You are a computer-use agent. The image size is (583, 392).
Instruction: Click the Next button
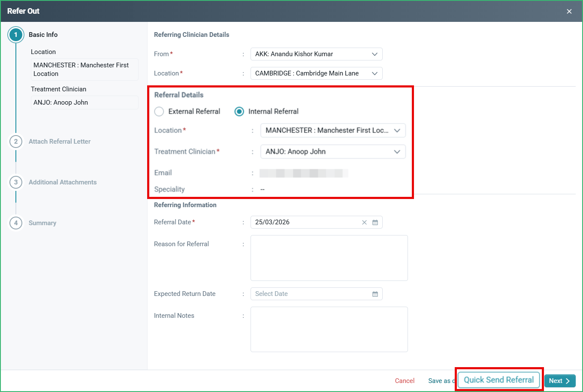point(560,381)
